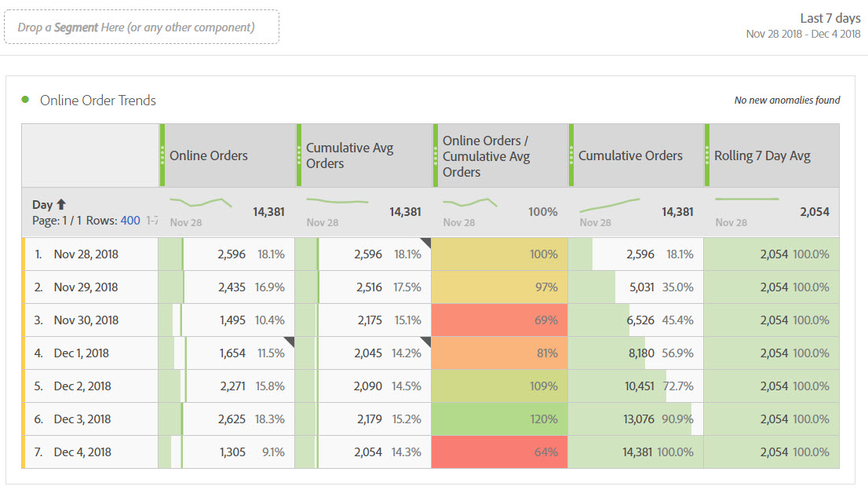Open the Rows 400 count setting
This screenshot has height=490, width=868.
(129, 221)
